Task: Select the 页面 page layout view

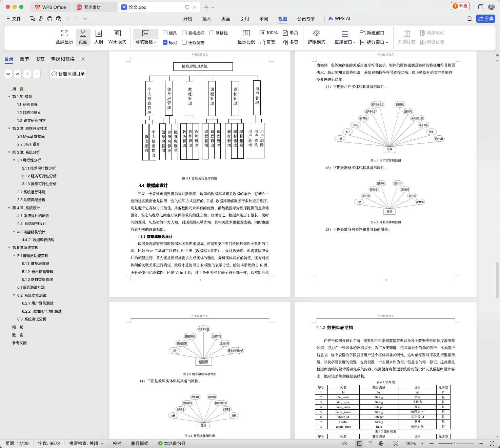Action: click(x=83, y=37)
